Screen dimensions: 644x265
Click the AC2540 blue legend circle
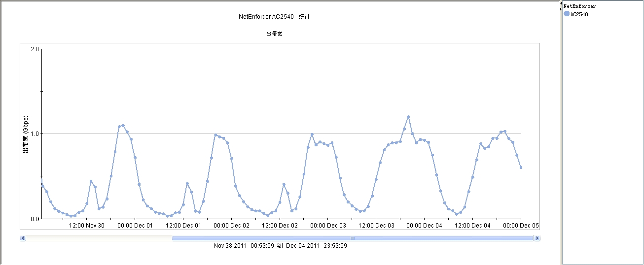click(x=567, y=14)
